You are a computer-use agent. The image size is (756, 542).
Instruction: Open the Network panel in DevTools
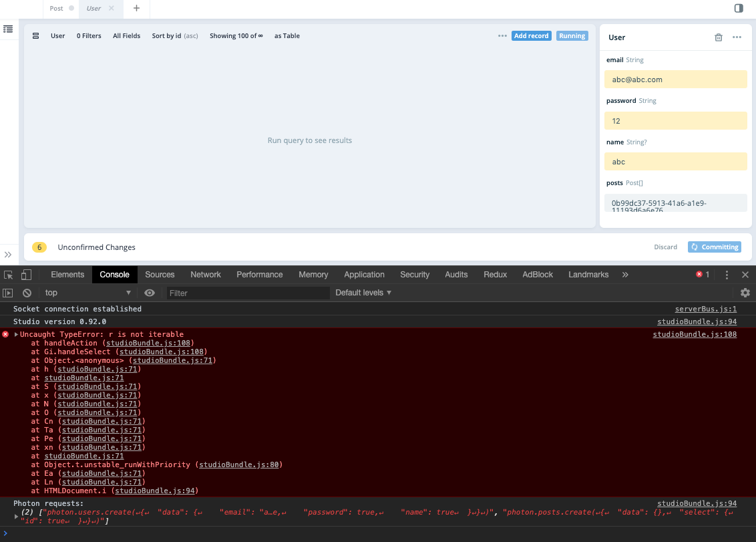pyautogui.click(x=205, y=274)
